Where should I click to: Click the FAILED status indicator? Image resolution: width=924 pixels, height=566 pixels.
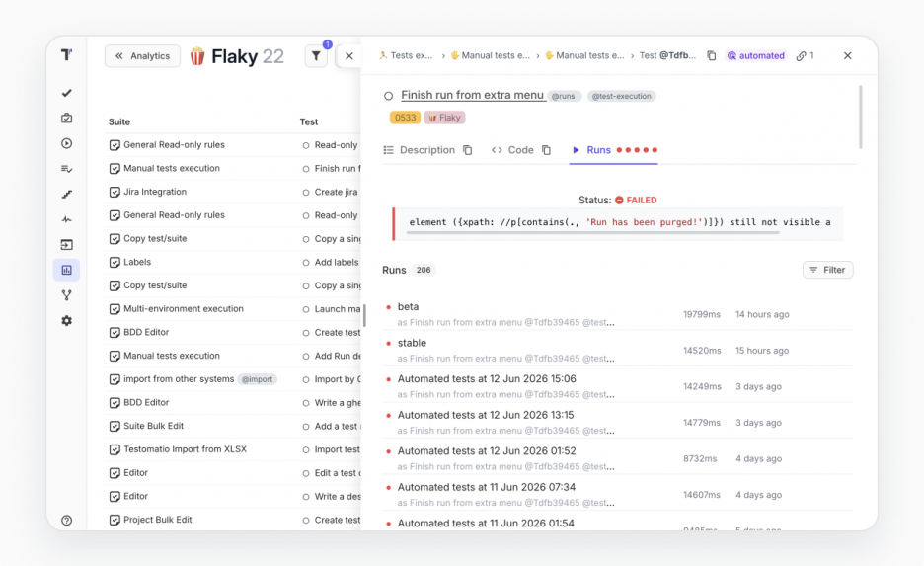pyautogui.click(x=636, y=200)
